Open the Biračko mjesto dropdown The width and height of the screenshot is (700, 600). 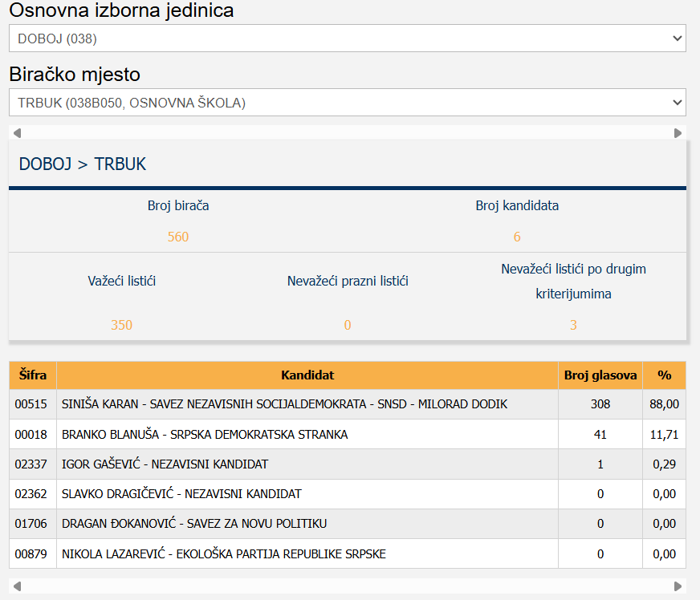347,102
